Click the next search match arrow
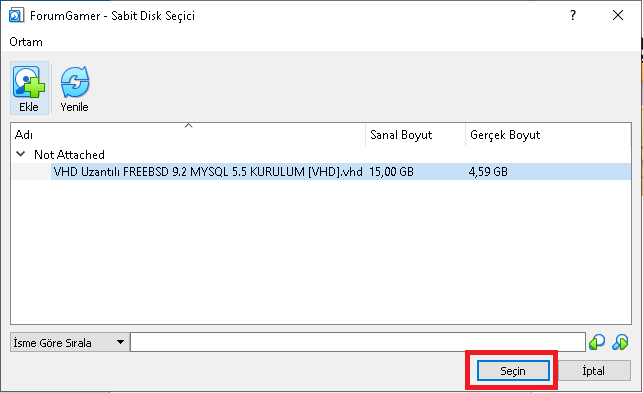The height and width of the screenshot is (393, 643). (620, 342)
